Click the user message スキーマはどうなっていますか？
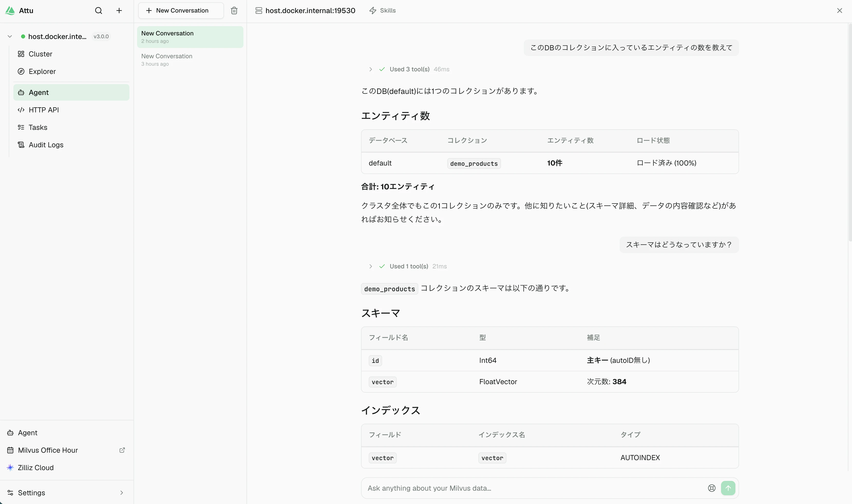 (x=679, y=245)
